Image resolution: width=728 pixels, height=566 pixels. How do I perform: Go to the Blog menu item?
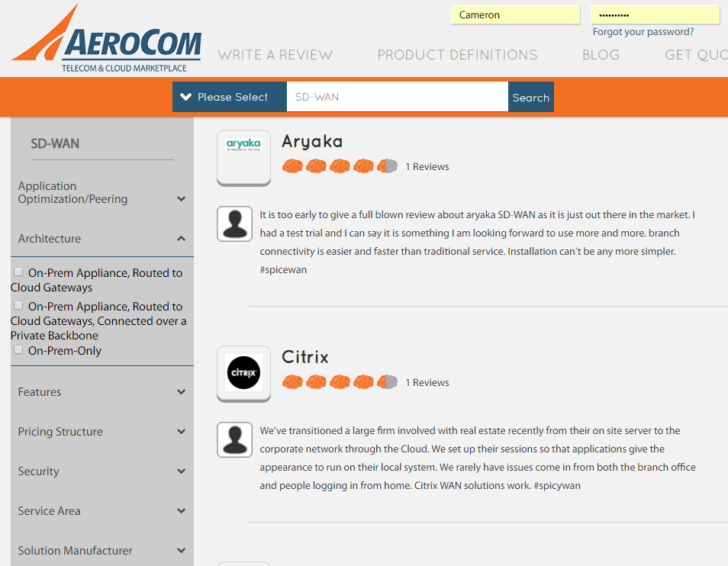tap(601, 55)
